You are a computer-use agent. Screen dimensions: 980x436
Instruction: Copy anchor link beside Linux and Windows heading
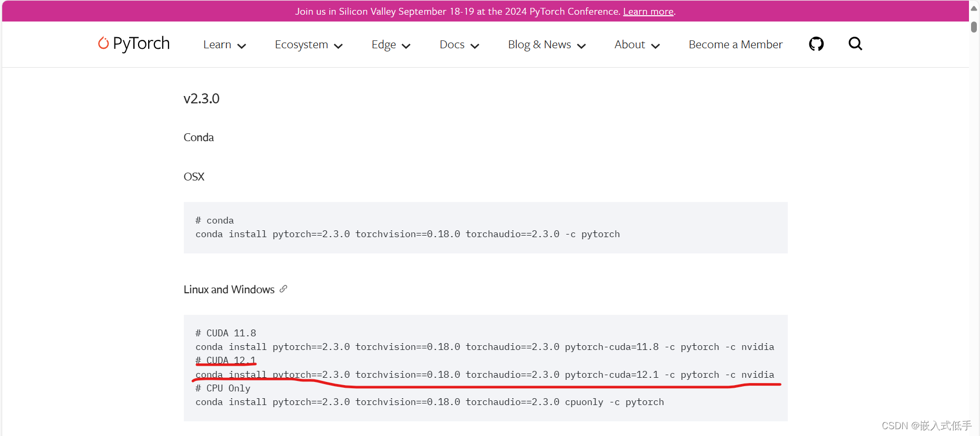coord(284,289)
